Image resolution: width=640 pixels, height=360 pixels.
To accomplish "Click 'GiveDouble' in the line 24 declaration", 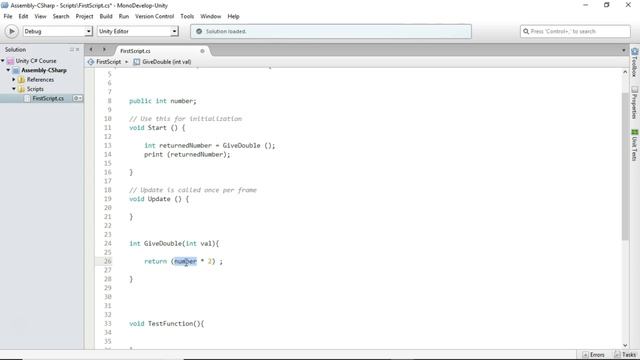I will click(162, 244).
